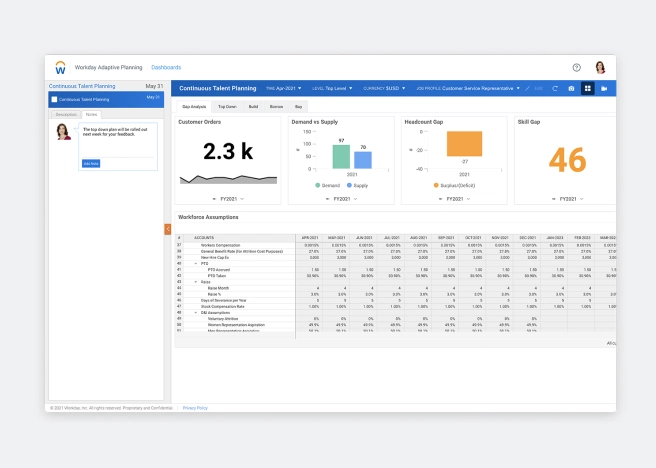Click the Edit pencil icon
This screenshot has width=656, height=468.
pos(528,88)
